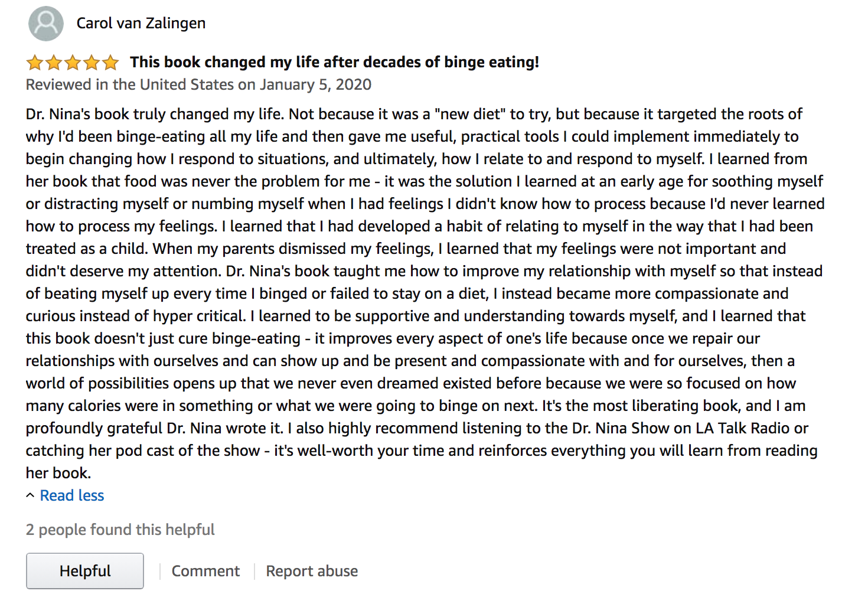
Task: Click the third rating star
Action: coord(73,63)
